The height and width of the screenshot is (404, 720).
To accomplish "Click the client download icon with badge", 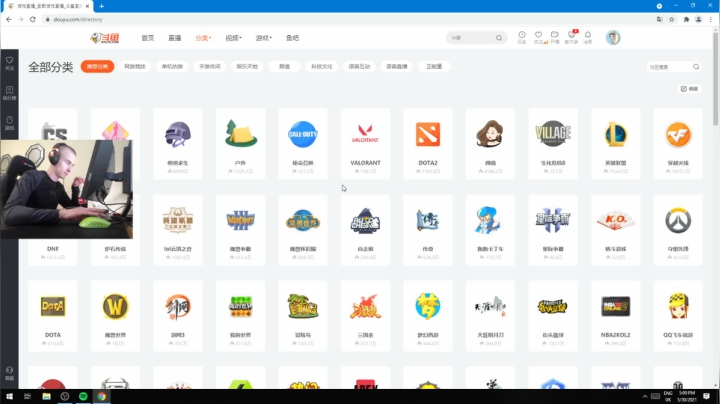I will point(571,37).
